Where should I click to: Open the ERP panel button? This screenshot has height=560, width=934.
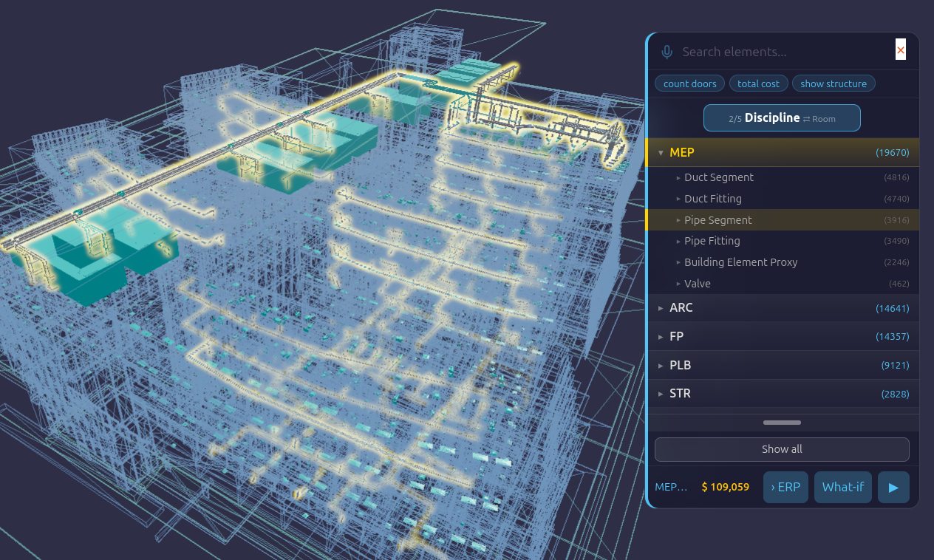click(x=785, y=488)
